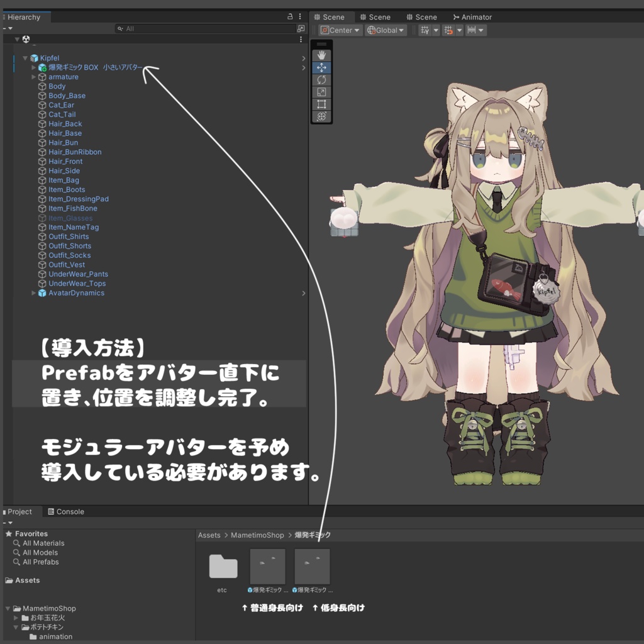
Task: Select the Scale tool
Action: (321, 92)
